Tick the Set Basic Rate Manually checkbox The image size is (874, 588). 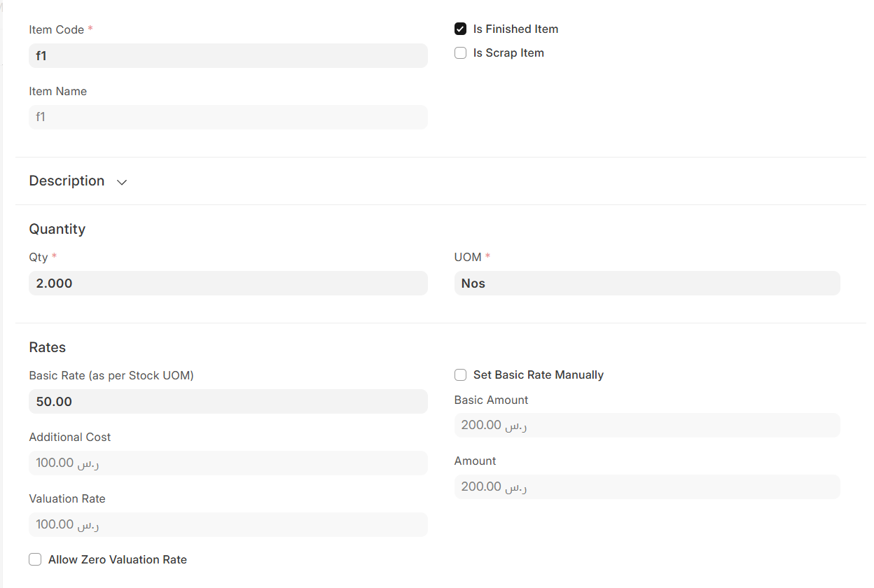pyautogui.click(x=460, y=375)
